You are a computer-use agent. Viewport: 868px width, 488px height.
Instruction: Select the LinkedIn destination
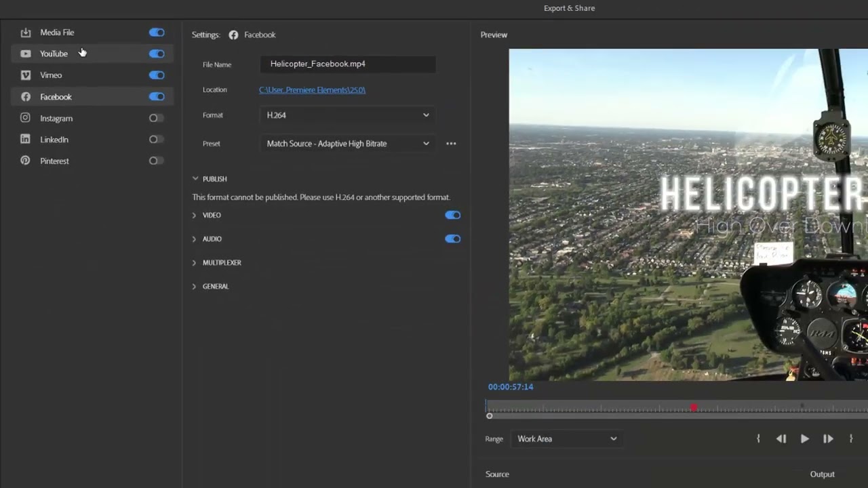(92, 140)
